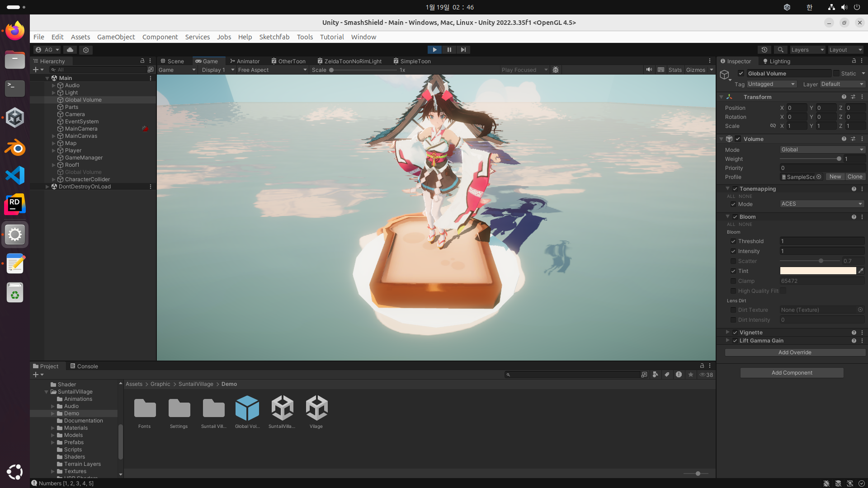Toggle mute audio icon in the Game view

pos(649,70)
